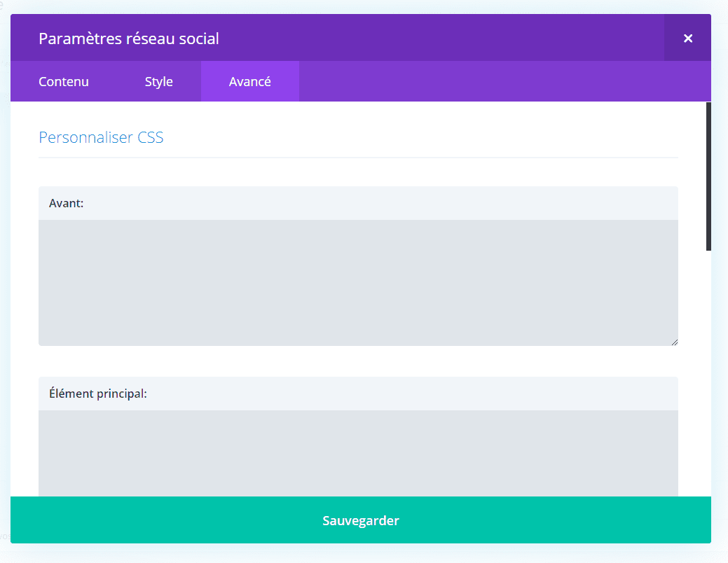Click the Avant field label
Viewport: 728px width, 563px height.
66,202
